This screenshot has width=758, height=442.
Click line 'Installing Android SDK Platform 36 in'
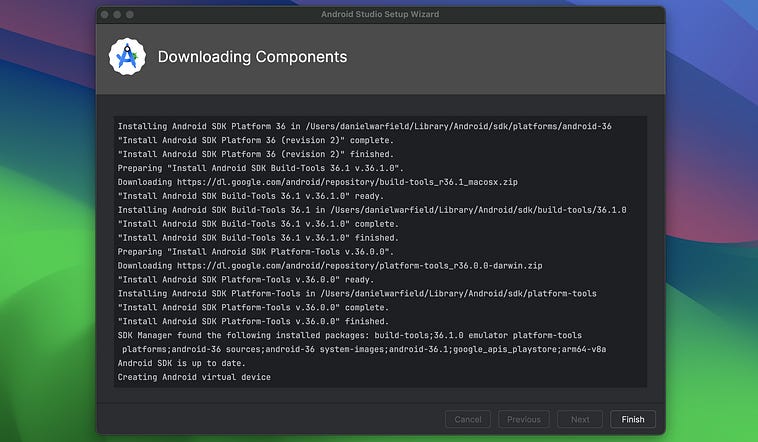(x=364, y=126)
